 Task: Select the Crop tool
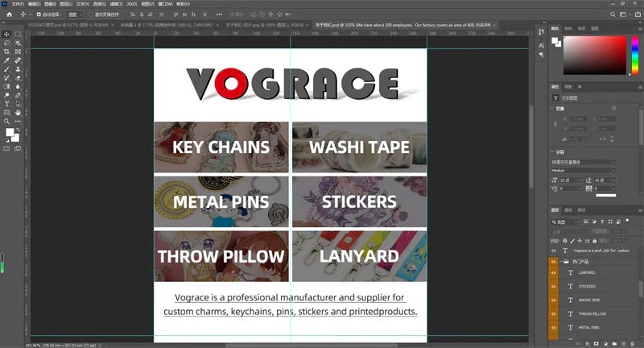click(6, 52)
